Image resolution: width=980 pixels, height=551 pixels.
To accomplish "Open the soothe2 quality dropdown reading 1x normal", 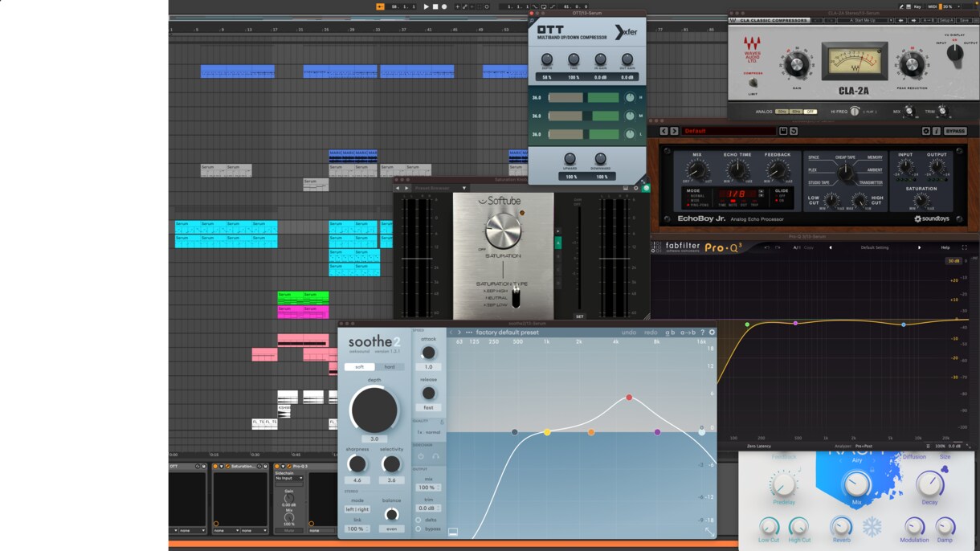I will (x=428, y=432).
